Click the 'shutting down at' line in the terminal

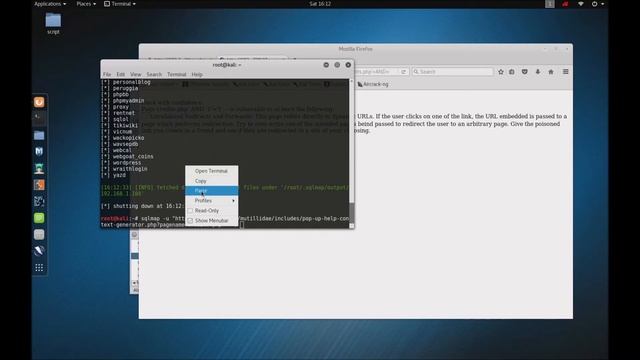click(143, 206)
